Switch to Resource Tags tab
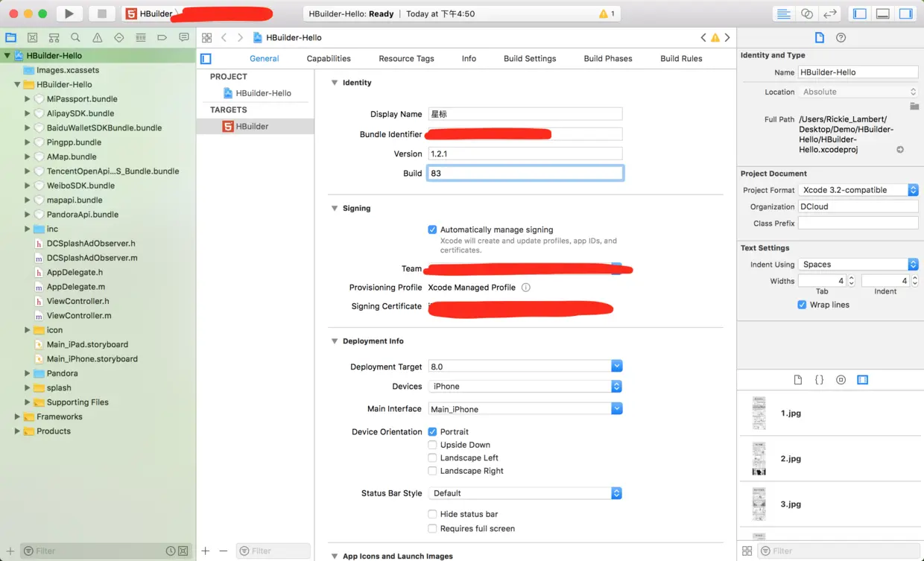 coord(406,58)
